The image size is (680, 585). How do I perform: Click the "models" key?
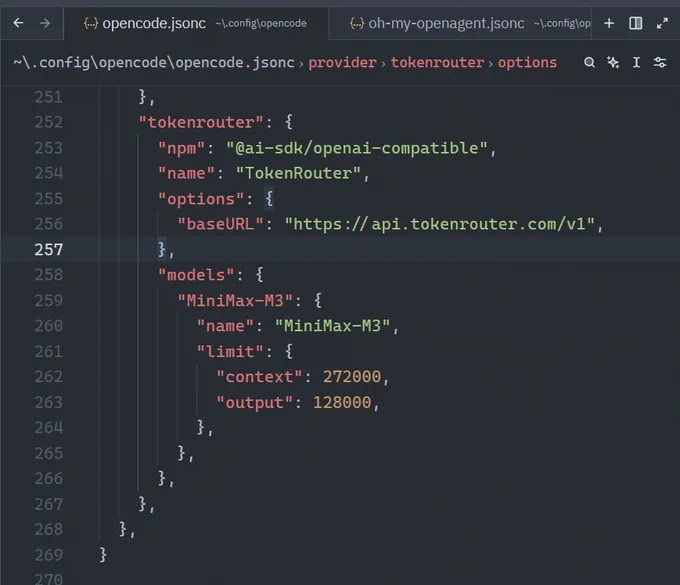click(x=196, y=275)
